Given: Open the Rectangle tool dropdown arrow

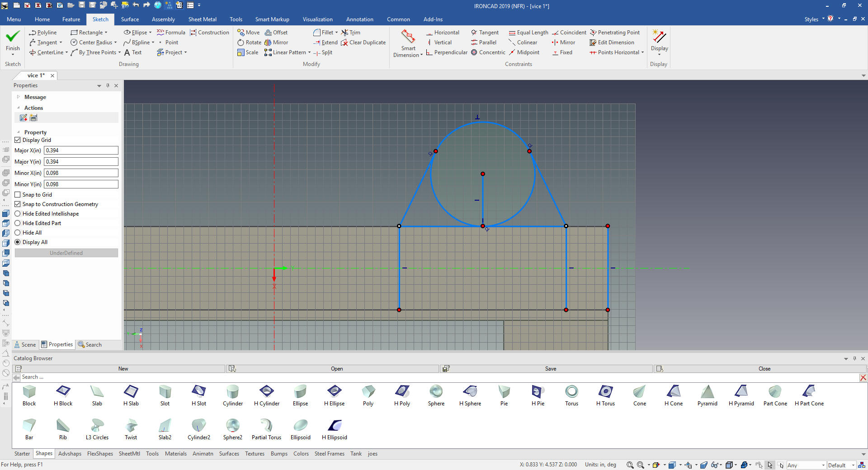Looking at the screenshot, I should click(x=106, y=33).
